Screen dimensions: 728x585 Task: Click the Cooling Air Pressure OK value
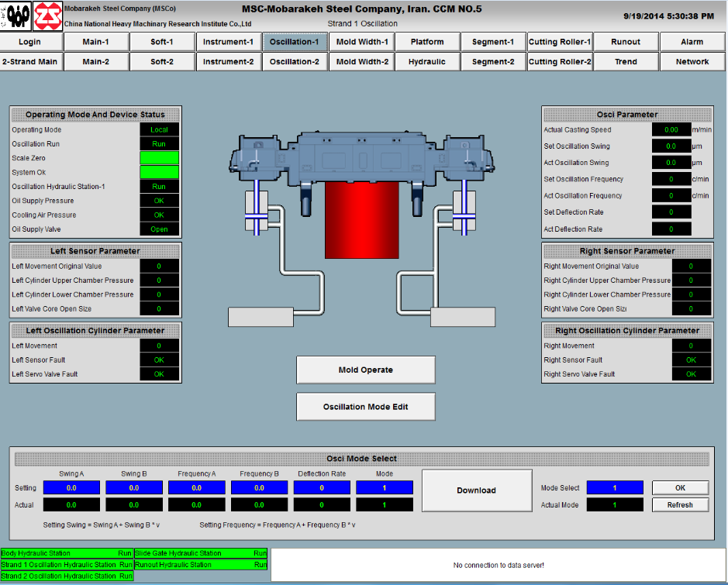coord(159,215)
